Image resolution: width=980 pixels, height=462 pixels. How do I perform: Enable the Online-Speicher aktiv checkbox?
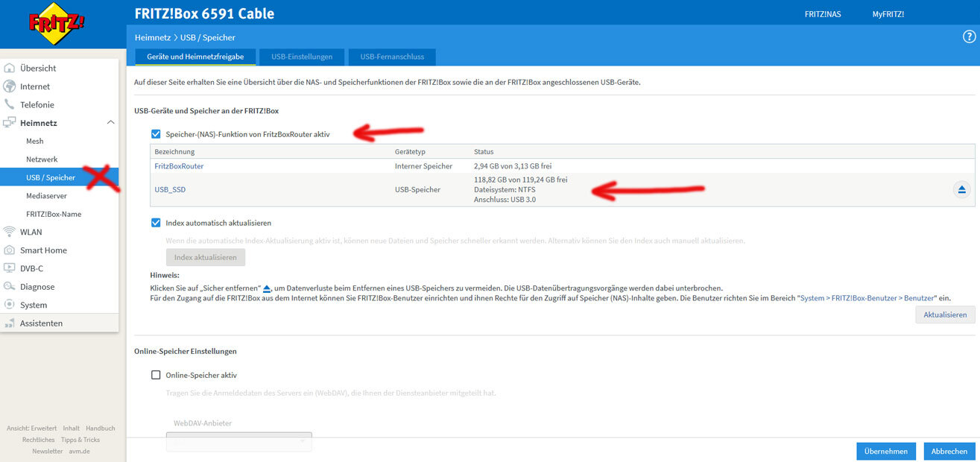[156, 376]
